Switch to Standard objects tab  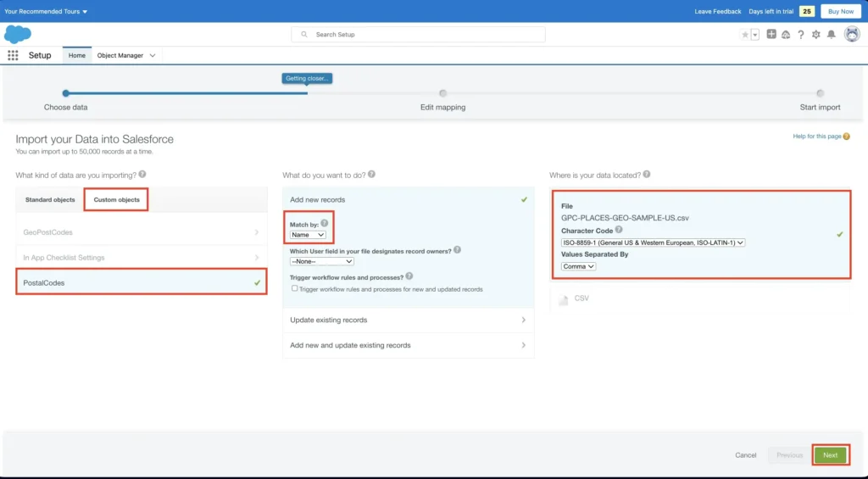[x=50, y=199]
